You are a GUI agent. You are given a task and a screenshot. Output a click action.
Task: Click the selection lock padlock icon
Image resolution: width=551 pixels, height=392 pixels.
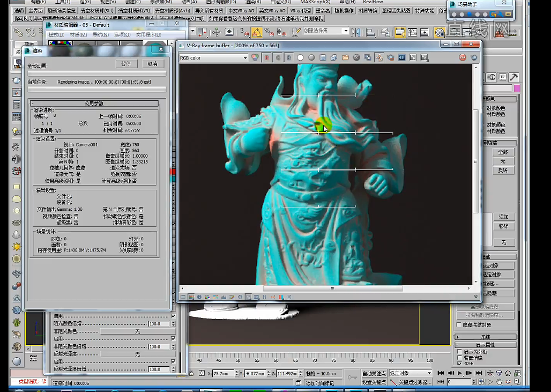[191, 373]
